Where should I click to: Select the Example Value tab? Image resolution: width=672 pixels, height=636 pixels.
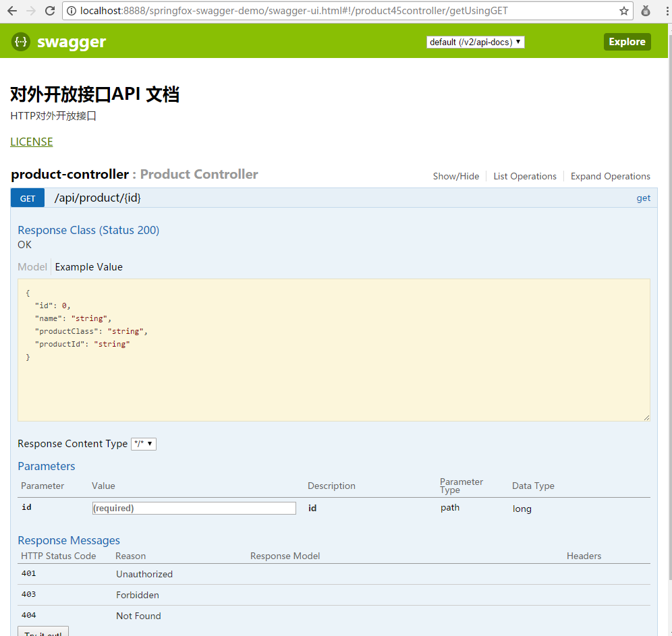[x=88, y=266]
